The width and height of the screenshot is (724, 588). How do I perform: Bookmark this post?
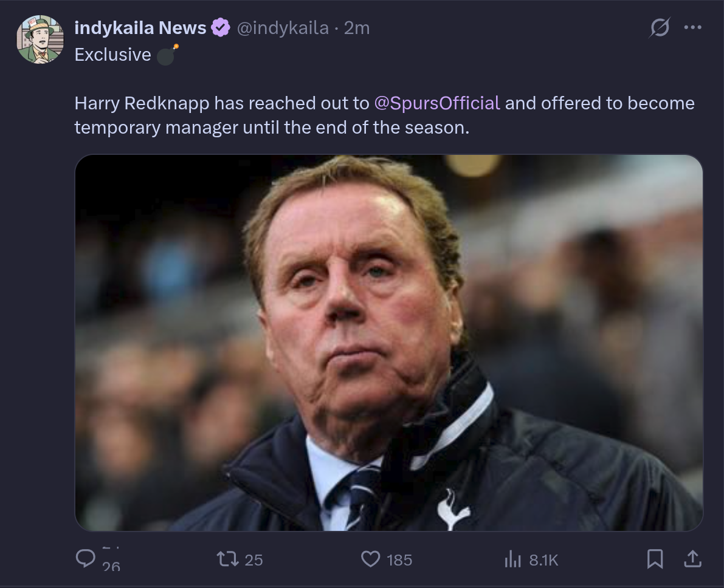(x=655, y=558)
